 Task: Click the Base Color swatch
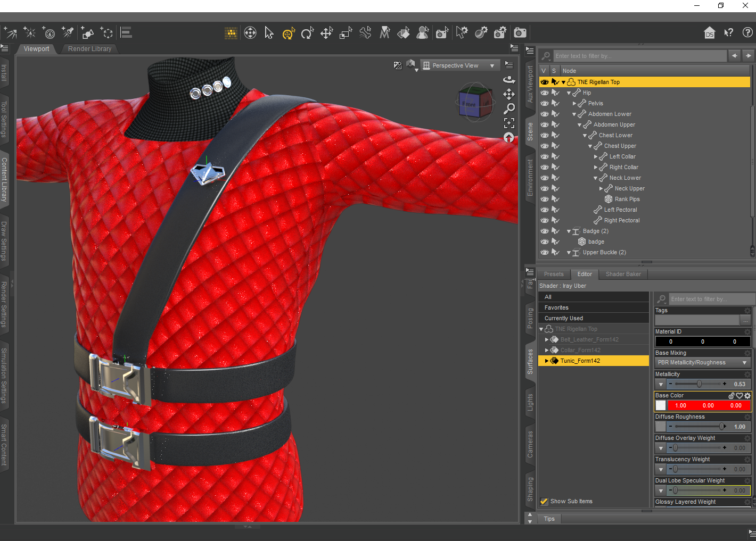[x=661, y=405]
